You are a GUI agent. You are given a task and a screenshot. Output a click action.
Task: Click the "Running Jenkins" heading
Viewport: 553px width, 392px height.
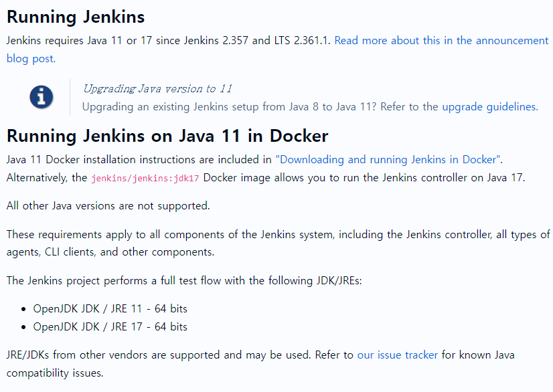coord(76,17)
